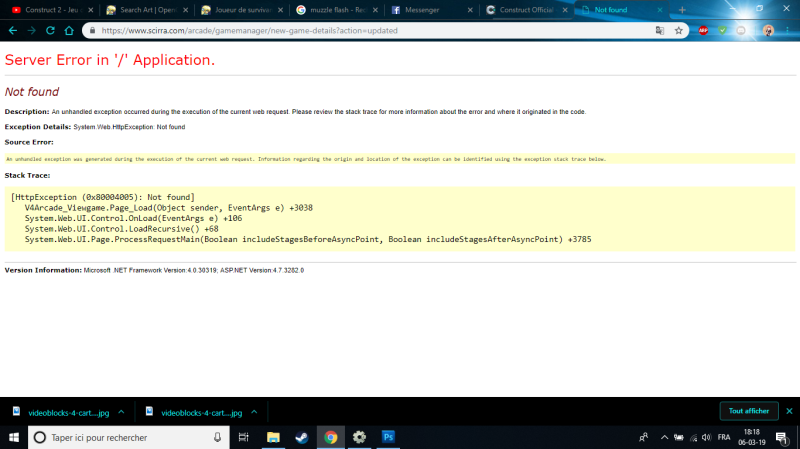800x449 pixels.
Task: Close the downloads bar
Action: click(789, 411)
